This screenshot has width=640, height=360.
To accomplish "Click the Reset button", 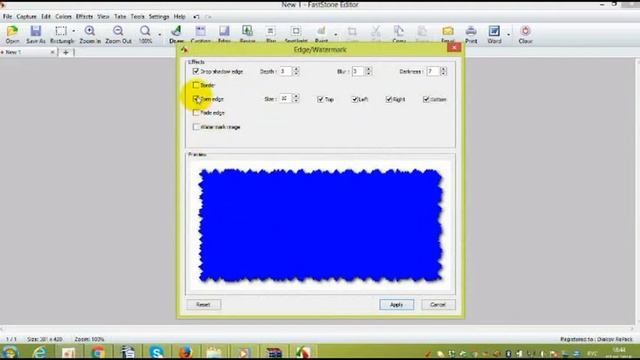I will [x=203, y=304].
